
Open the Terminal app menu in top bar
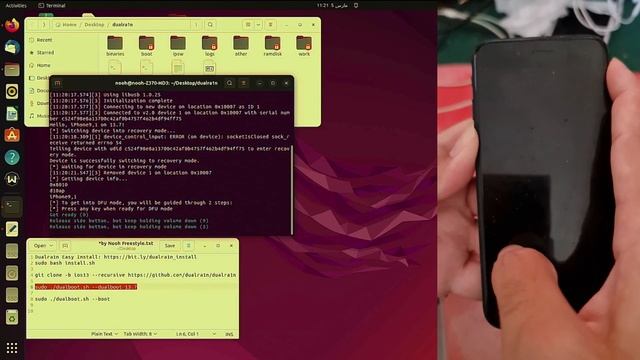point(52,6)
